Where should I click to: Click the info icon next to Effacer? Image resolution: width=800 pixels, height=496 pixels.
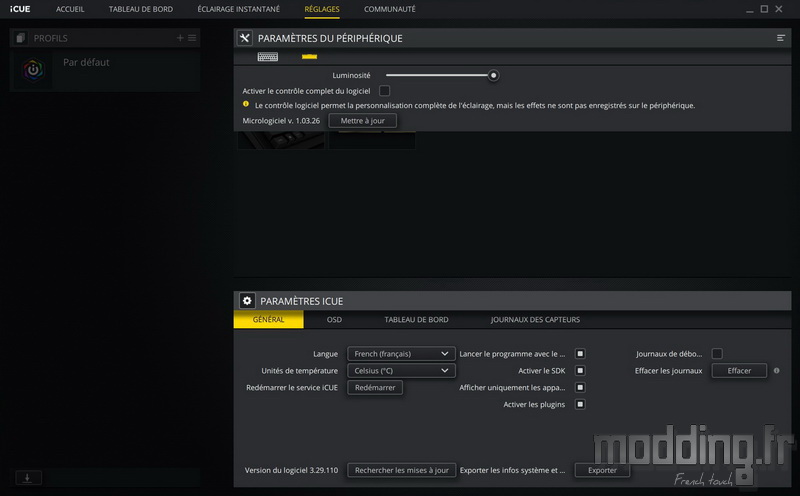(x=777, y=370)
